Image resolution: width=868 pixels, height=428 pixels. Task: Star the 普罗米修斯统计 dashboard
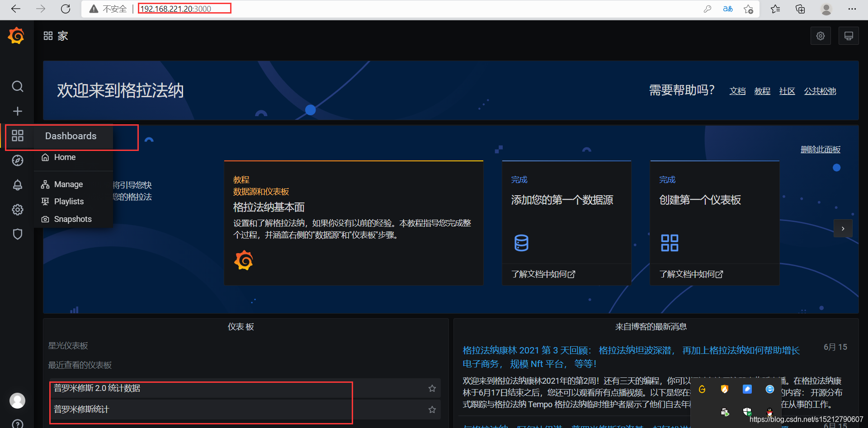click(x=432, y=409)
